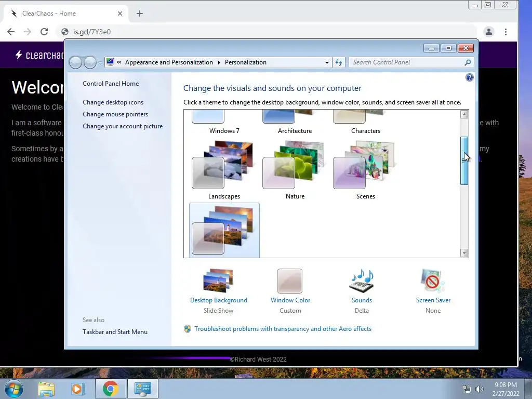The image size is (532, 399).
Task: Open the Window Color swatch
Action: coord(290,281)
